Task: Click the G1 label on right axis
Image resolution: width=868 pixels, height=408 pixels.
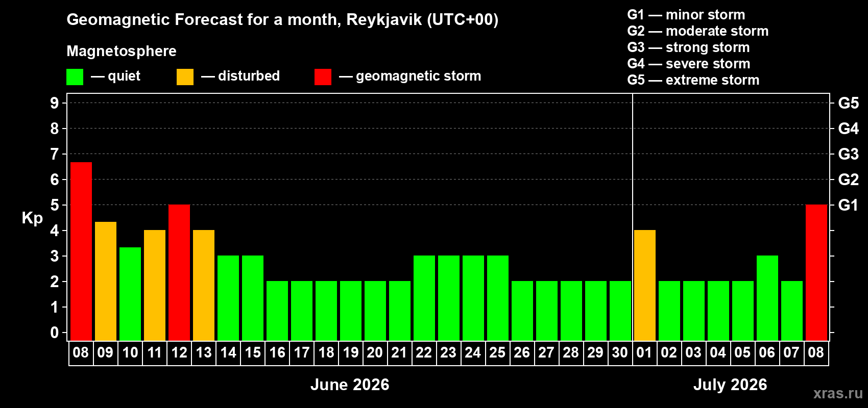Action: (x=849, y=205)
